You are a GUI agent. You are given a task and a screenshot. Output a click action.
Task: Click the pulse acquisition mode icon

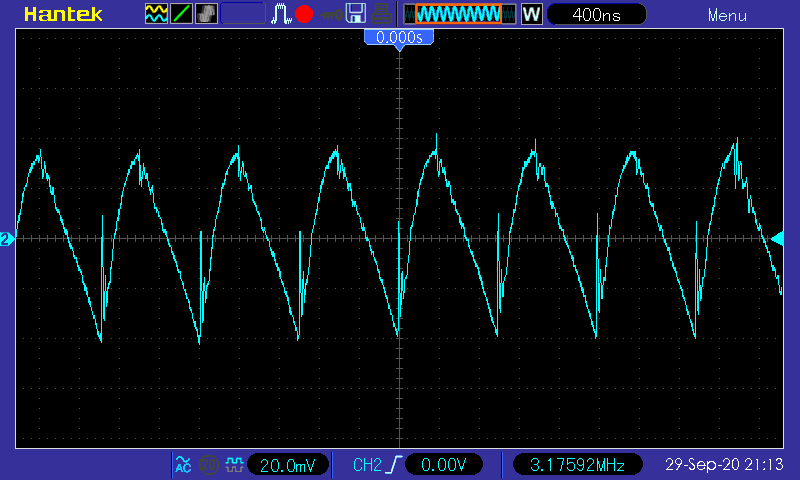[281, 14]
